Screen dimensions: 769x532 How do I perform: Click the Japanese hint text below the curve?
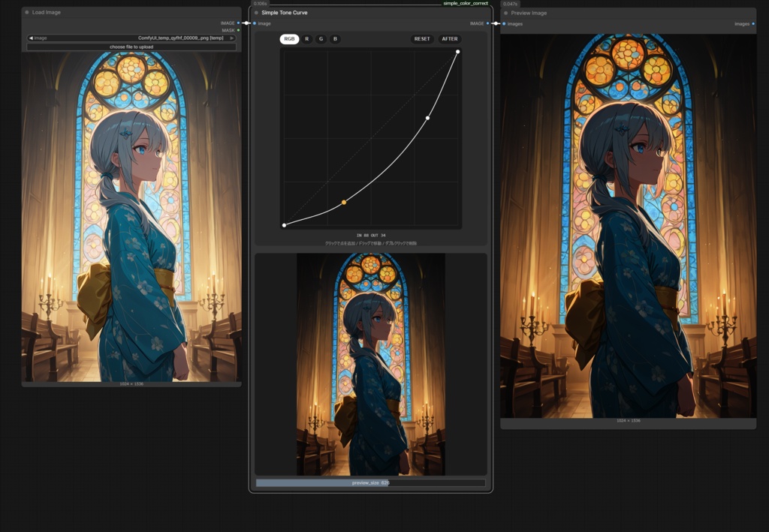pos(371,243)
